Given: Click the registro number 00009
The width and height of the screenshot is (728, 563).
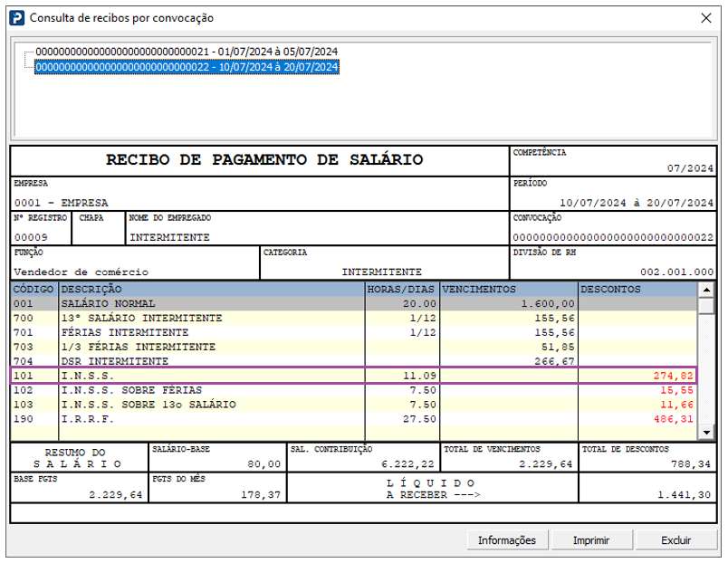Looking at the screenshot, I should 31,237.
